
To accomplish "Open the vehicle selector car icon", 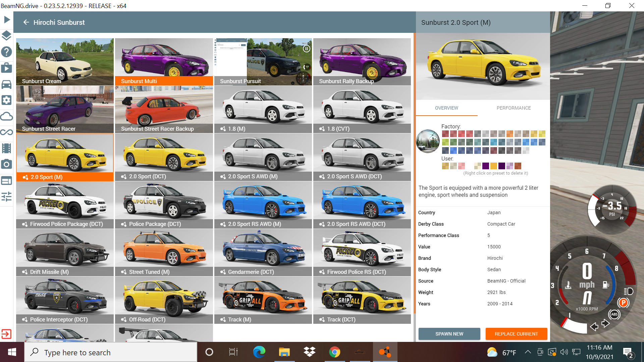I will tap(7, 84).
